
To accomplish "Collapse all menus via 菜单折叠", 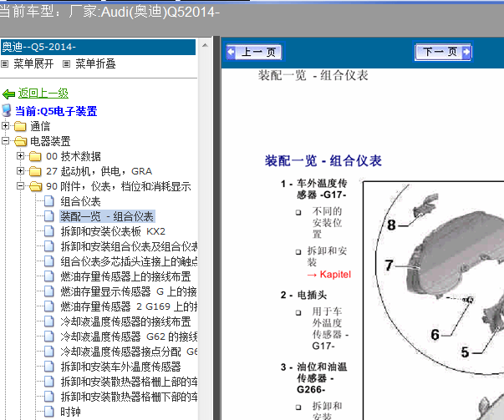I will click(x=95, y=63).
